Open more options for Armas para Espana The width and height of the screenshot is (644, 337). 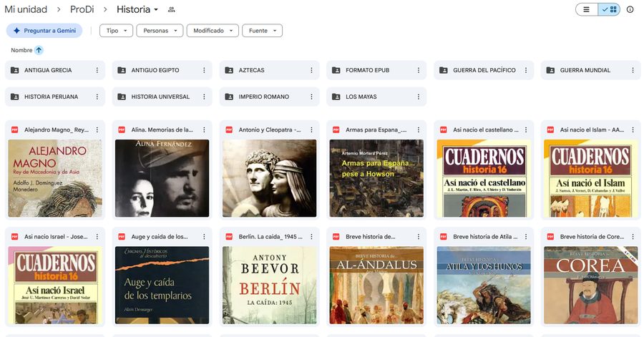click(x=419, y=130)
